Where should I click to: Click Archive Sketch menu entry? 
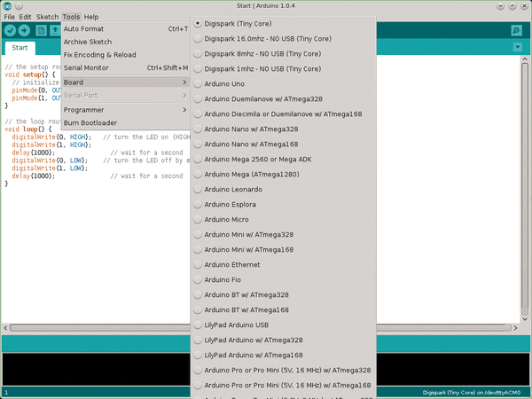click(x=126, y=42)
